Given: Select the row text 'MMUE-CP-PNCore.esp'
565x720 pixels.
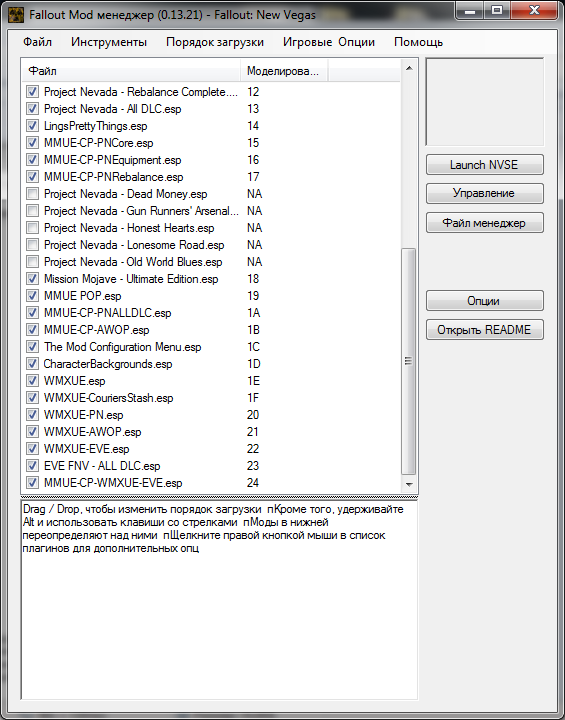Looking at the screenshot, I should [98, 143].
